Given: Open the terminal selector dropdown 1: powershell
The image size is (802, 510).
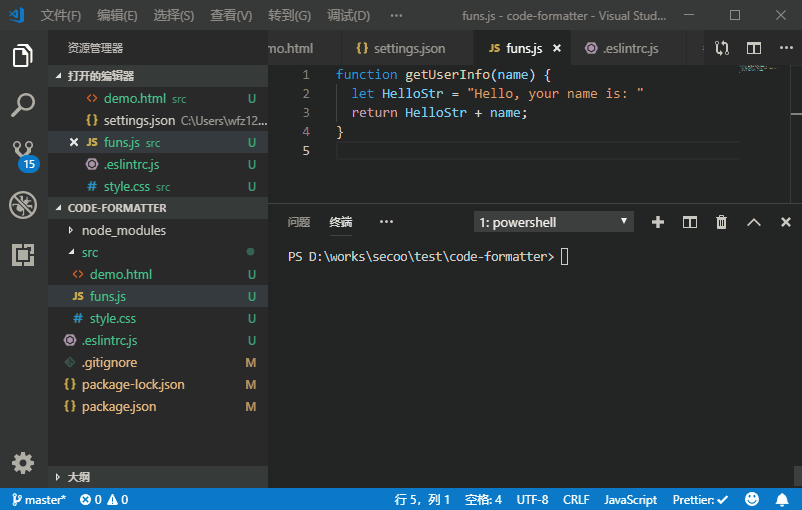Looking at the screenshot, I should 553,222.
